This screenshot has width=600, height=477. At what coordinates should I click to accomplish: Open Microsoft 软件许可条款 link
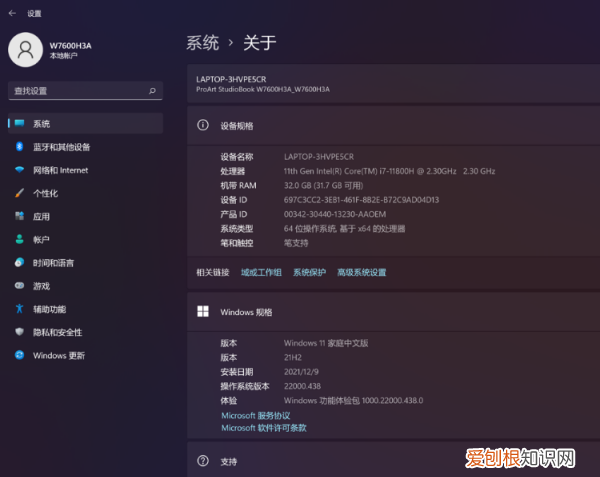point(264,428)
